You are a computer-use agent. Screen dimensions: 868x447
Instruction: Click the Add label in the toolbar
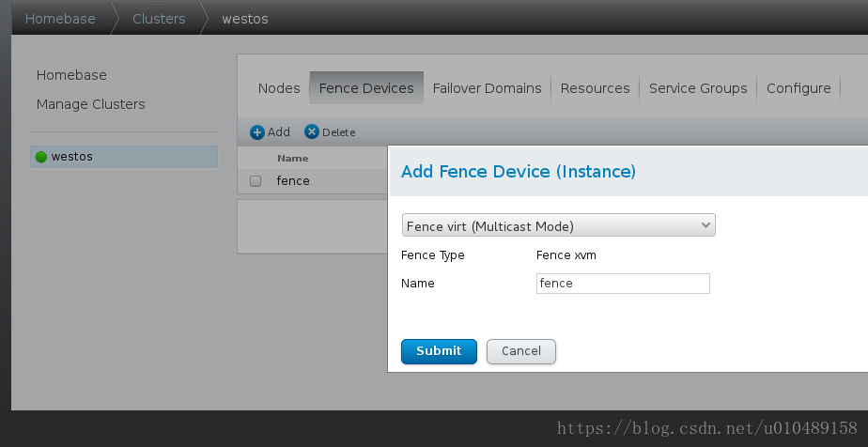click(x=278, y=132)
